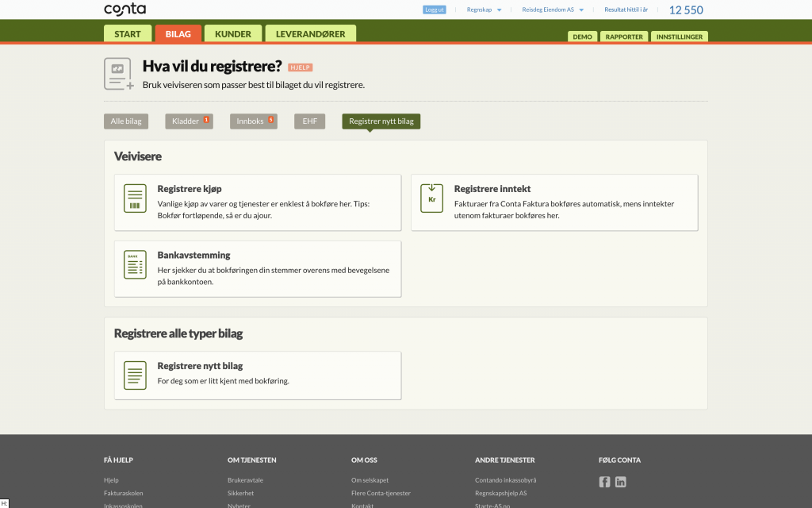The image size is (812, 508).
Task: Click the 'Bruk veiviseren som passer best' subtitle
Action: (254, 85)
